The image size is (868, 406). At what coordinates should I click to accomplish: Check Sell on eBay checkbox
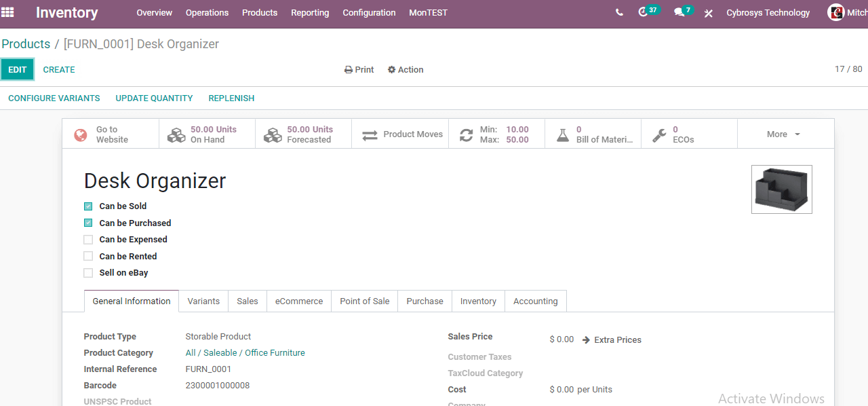point(88,273)
